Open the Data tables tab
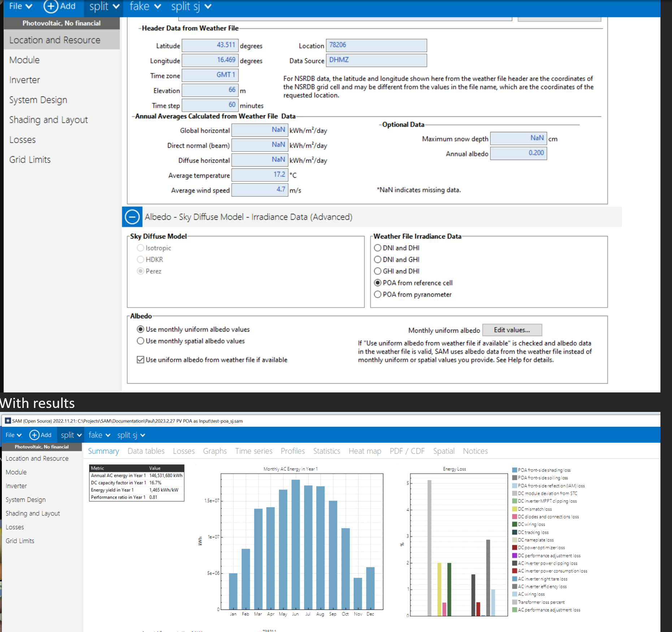 146,451
